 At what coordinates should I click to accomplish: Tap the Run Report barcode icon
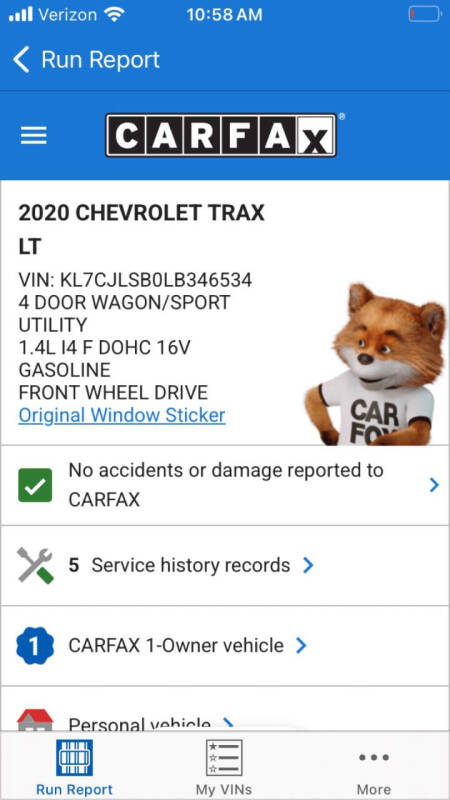coord(74,758)
